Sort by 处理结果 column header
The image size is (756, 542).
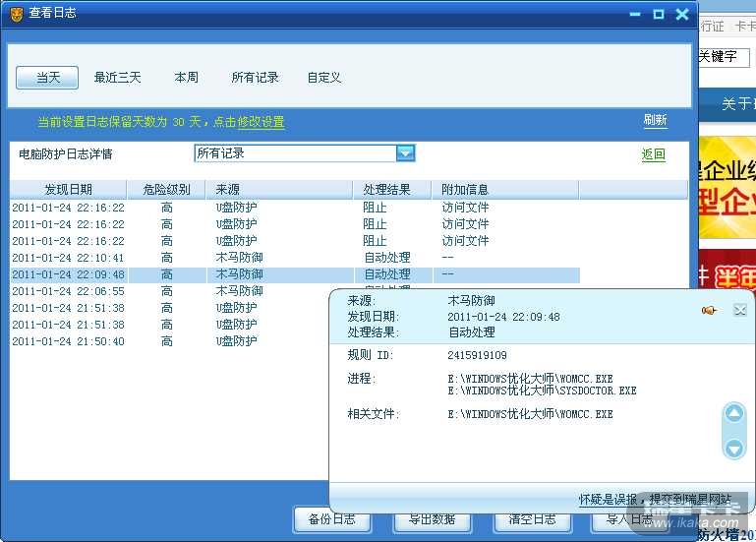point(392,189)
